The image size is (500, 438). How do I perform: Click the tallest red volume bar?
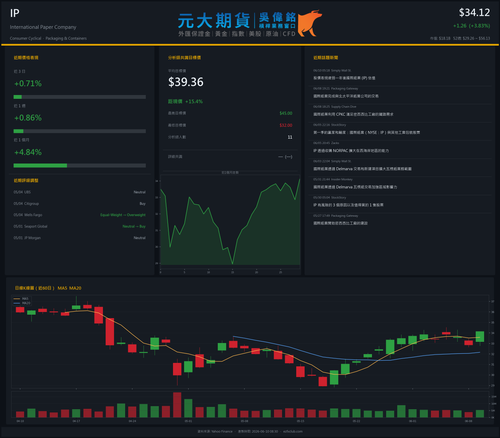pos(177,405)
